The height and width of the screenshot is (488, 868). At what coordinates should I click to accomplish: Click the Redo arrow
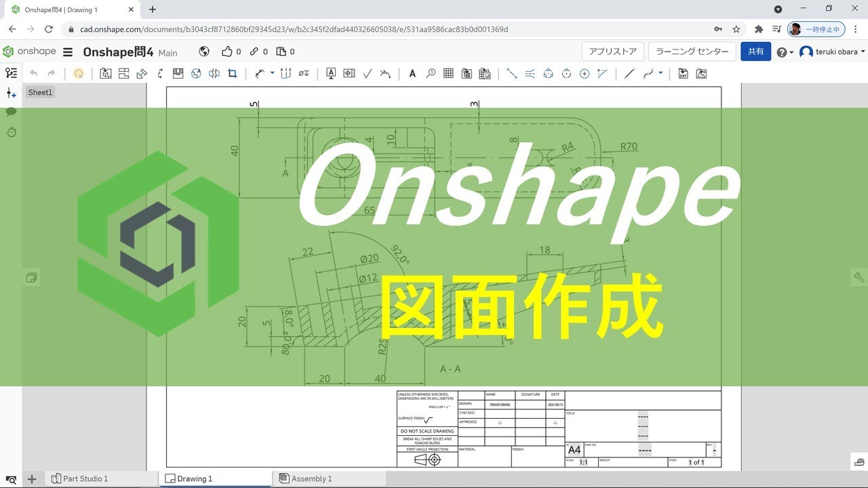(52, 73)
